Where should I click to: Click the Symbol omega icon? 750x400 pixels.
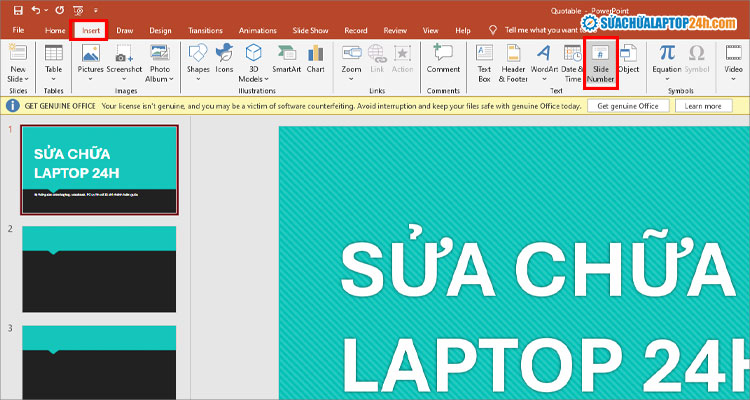pos(697,53)
